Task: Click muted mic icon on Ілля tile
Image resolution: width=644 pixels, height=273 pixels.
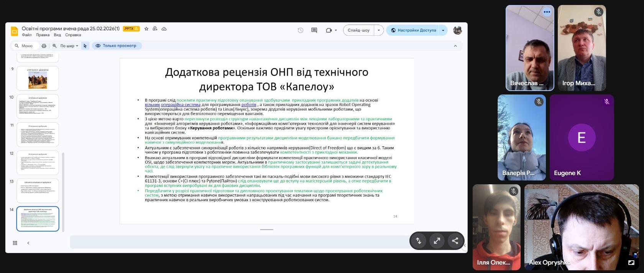Action: pos(513,191)
